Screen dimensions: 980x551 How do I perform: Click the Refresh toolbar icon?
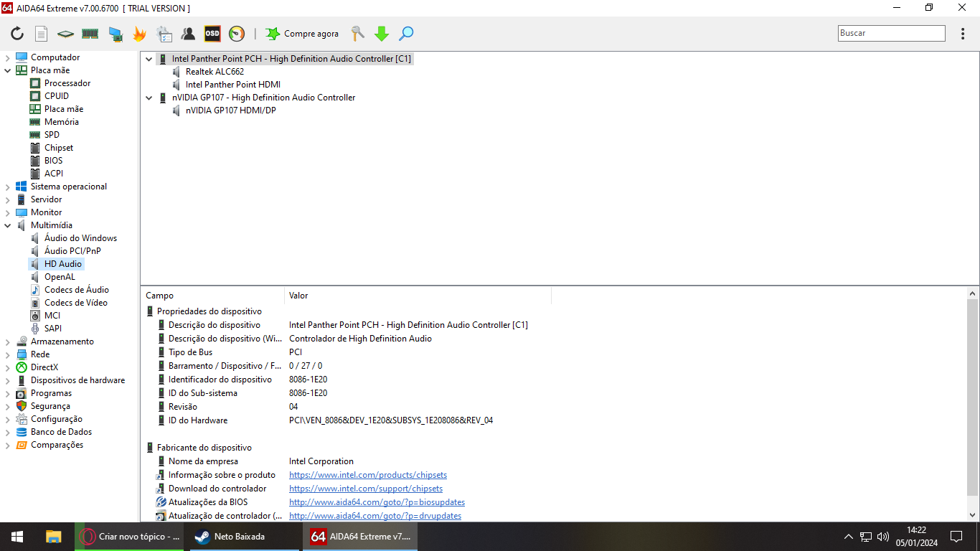pos(17,34)
